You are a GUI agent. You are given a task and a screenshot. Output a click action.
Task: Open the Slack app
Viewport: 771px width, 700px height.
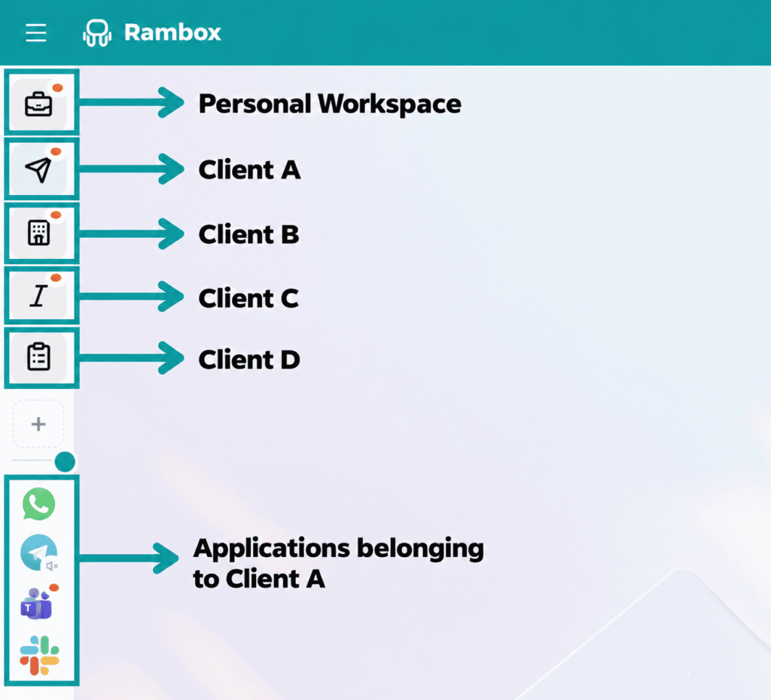pos(39,656)
